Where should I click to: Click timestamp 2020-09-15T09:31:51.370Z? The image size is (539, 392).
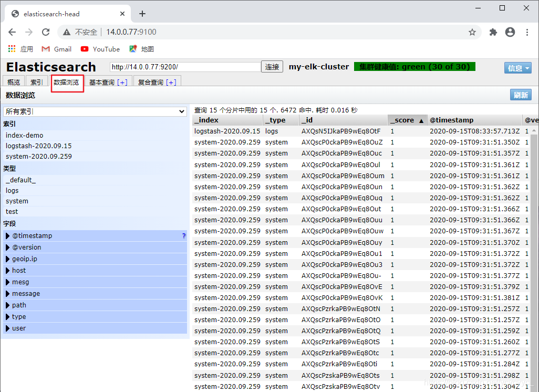474,242
